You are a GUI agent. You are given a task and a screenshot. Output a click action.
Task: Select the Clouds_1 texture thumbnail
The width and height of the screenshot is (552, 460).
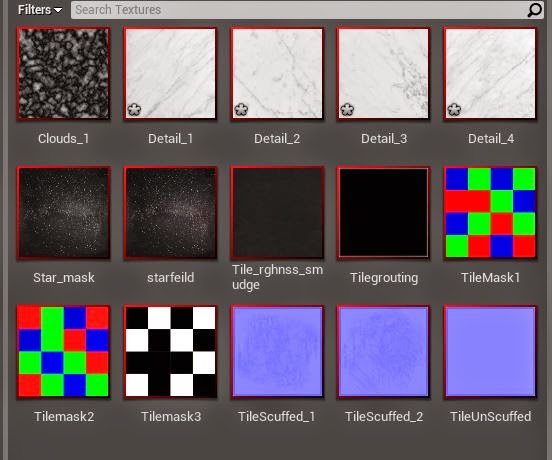(63, 74)
